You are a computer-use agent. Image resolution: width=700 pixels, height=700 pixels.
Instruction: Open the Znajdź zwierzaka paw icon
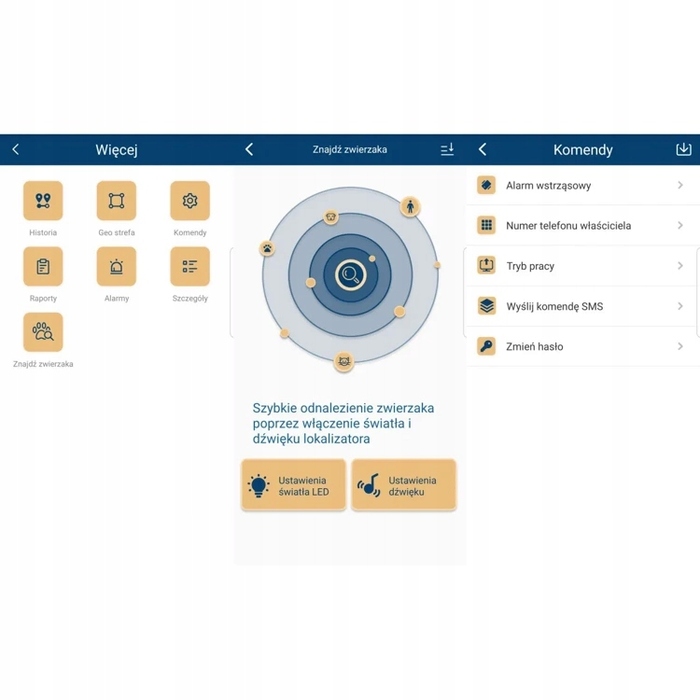pos(43,332)
